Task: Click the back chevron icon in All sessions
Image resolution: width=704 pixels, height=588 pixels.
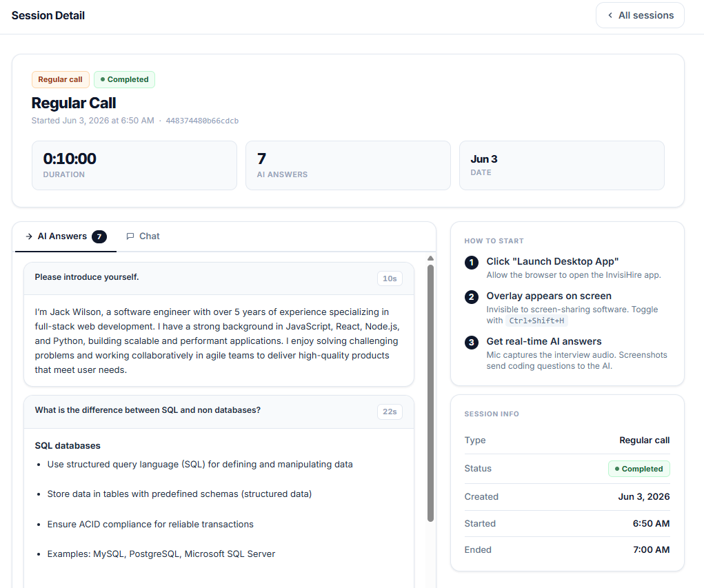Action: coord(610,15)
